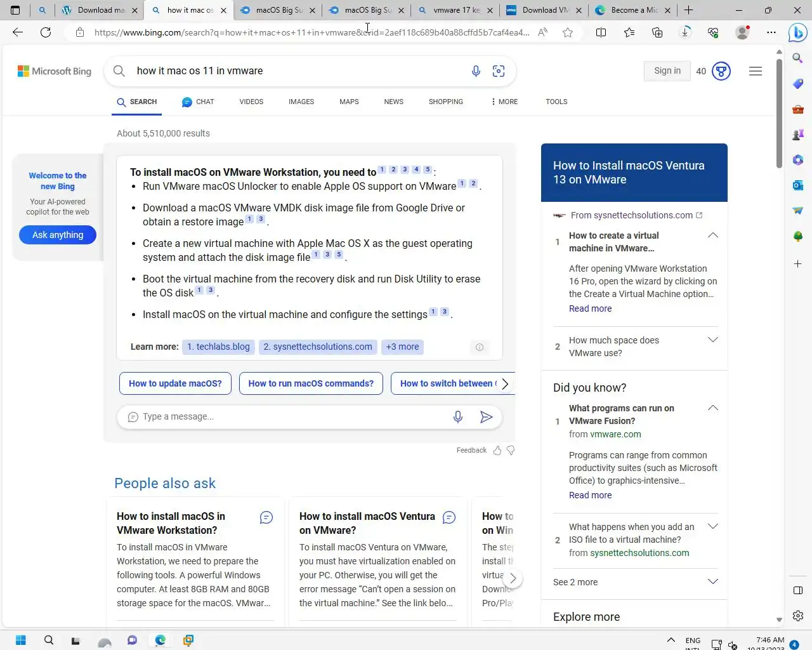Click the Microsoft Bing logo
Image resolution: width=812 pixels, height=650 pixels.
[x=55, y=71]
